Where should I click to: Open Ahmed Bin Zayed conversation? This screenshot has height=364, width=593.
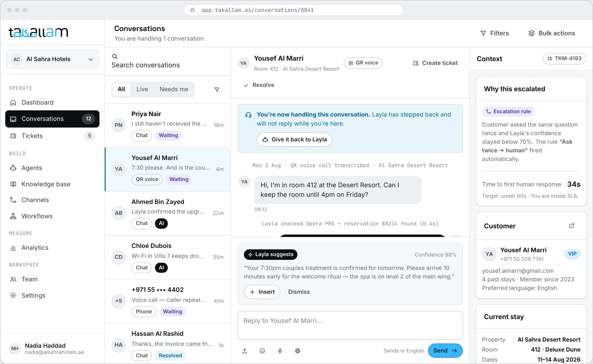168,213
